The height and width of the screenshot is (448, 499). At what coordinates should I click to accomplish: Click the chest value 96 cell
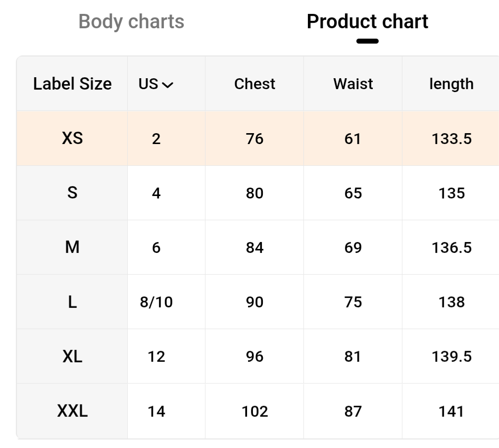pos(254,356)
